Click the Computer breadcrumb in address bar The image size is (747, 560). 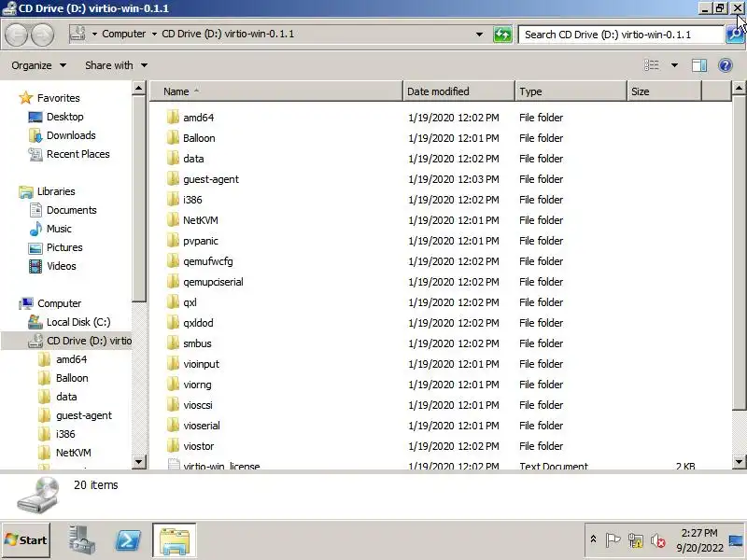124,35
